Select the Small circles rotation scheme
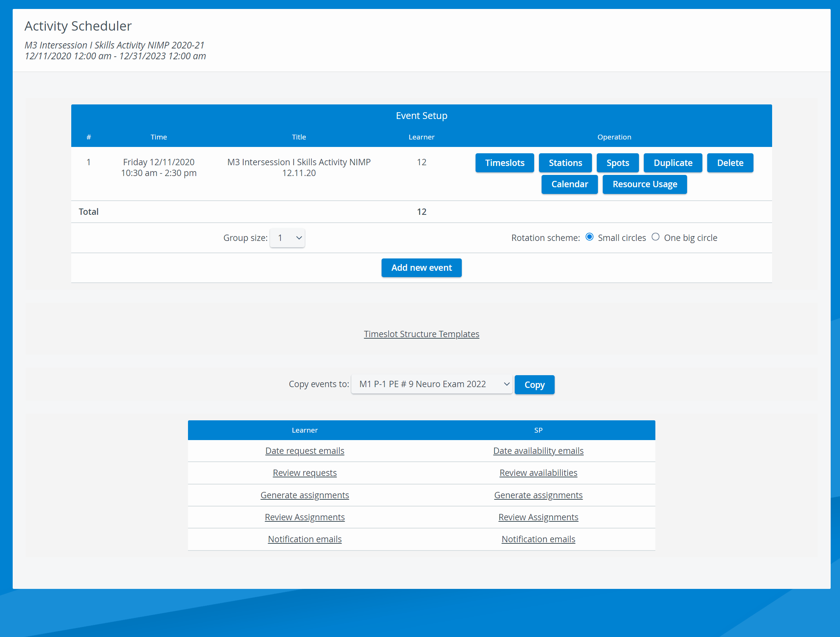Screen dimensions: 840x637 (x=589, y=237)
